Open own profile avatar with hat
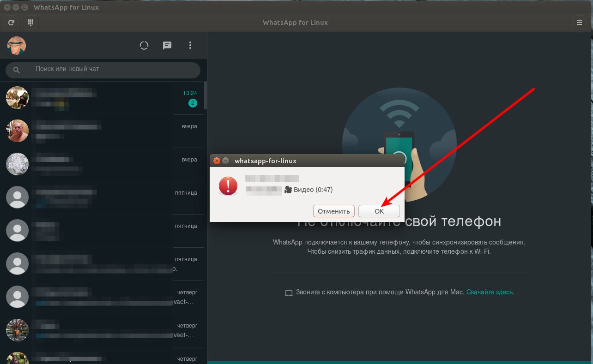 [17, 46]
